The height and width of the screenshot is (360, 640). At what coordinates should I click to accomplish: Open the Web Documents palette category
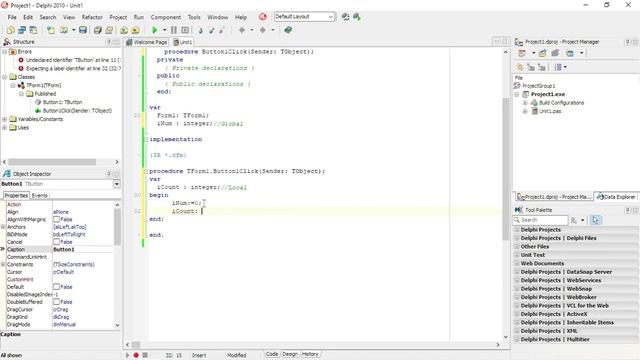pos(576,263)
